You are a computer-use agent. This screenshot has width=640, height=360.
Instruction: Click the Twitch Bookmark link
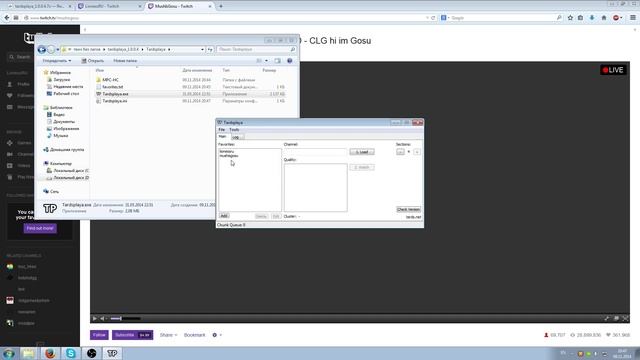(194, 335)
